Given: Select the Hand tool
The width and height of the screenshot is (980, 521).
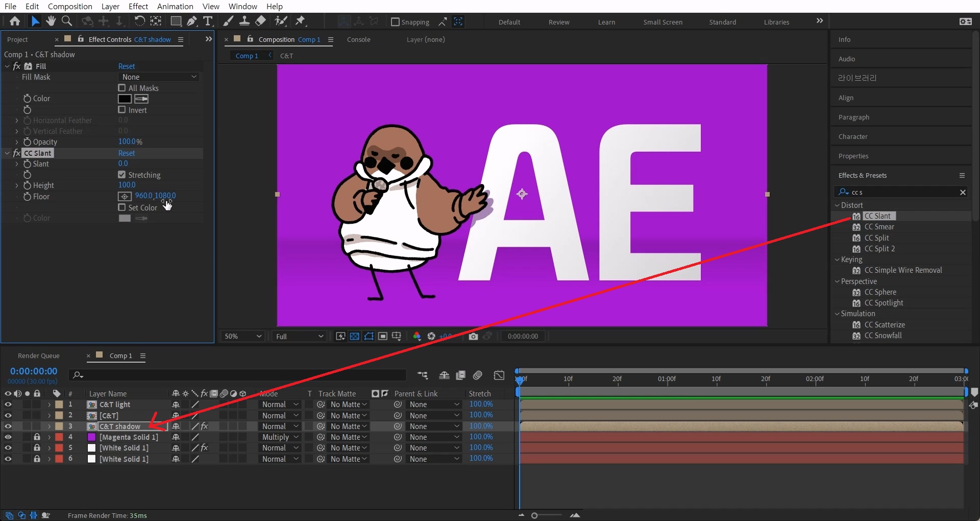Looking at the screenshot, I should coord(51,21).
